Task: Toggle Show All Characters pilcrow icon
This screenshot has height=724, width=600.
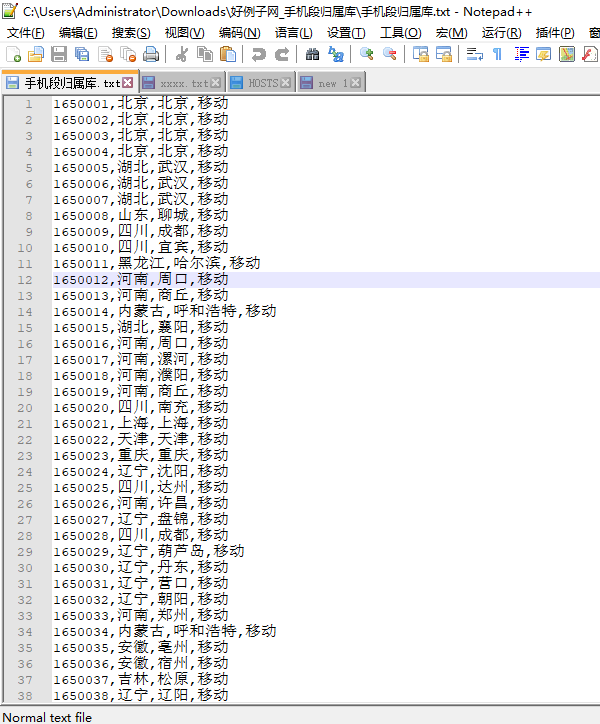Action: [497, 54]
